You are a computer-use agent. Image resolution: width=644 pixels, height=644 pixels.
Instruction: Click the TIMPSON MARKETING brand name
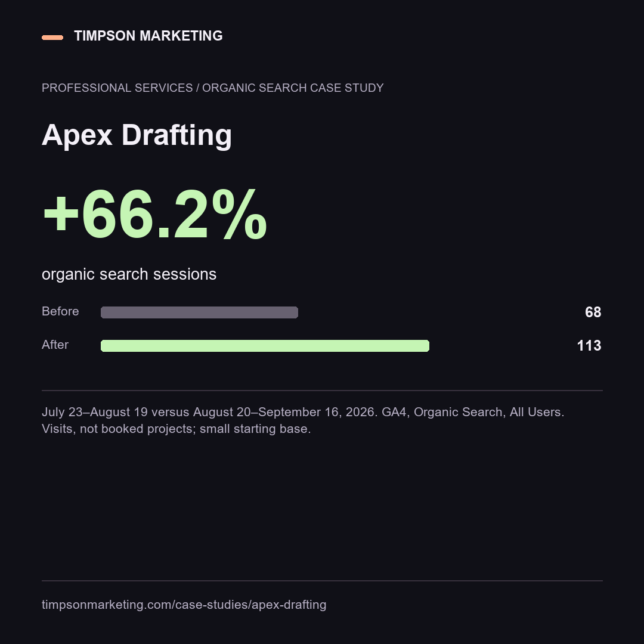click(148, 36)
